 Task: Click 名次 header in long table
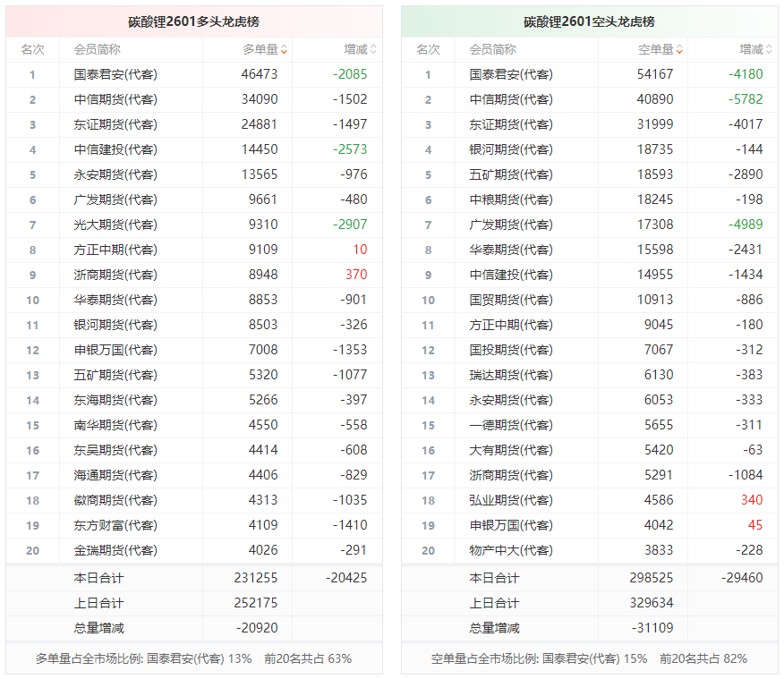[32, 49]
